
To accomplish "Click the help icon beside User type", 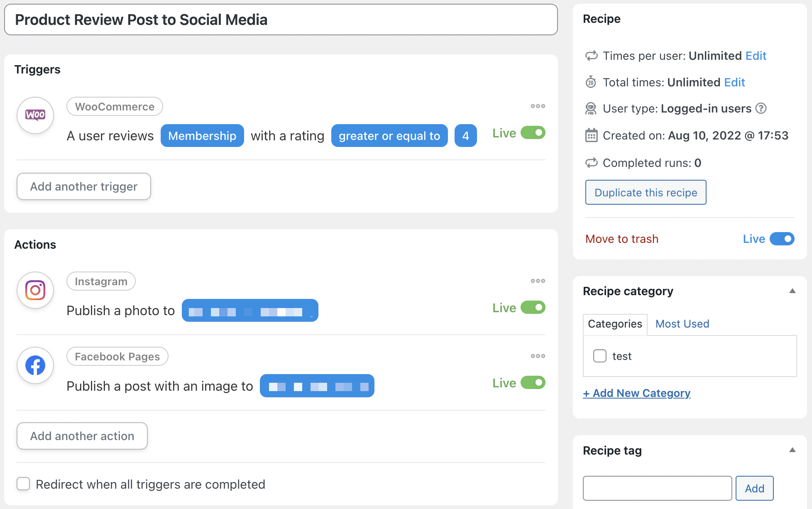I will pyautogui.click(x=761, y=108).
